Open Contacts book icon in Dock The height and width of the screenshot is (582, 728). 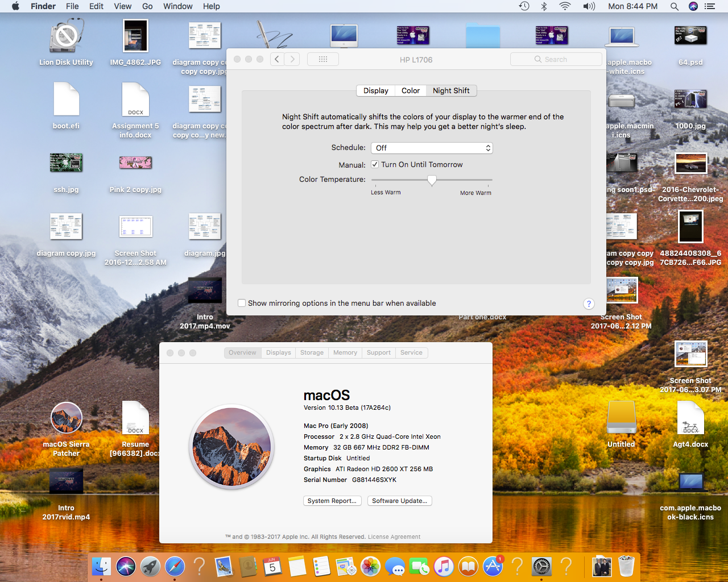point(248,567)
